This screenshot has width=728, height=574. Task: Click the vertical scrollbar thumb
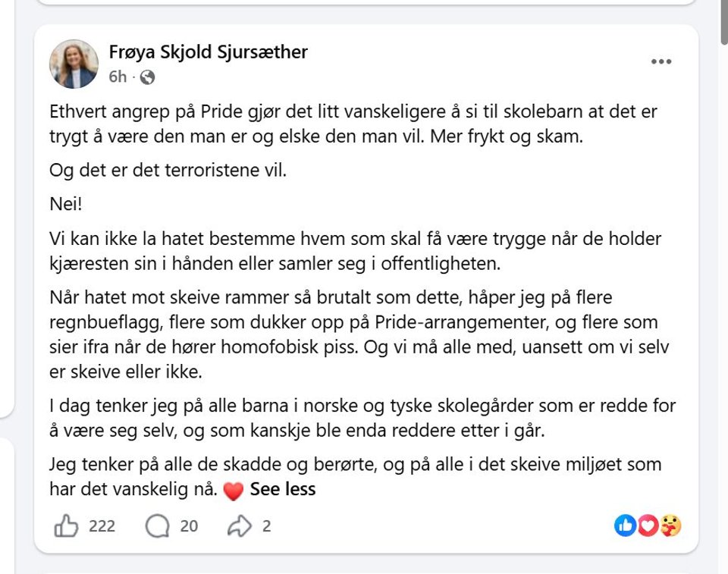point(724,22)
